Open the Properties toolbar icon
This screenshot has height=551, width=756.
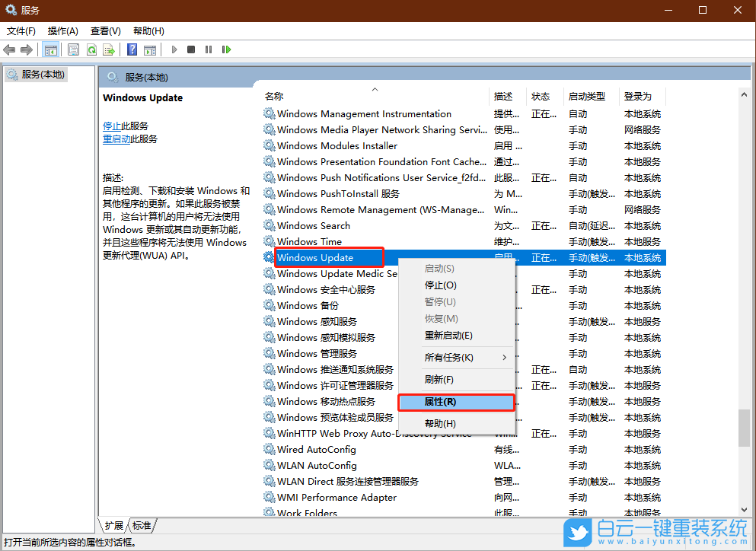72,49
